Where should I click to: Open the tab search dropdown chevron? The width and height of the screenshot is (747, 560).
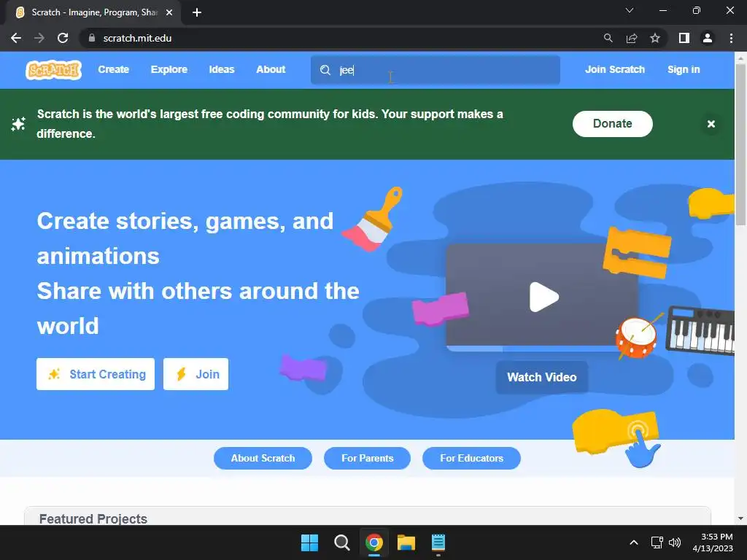[x=630, y=10]
